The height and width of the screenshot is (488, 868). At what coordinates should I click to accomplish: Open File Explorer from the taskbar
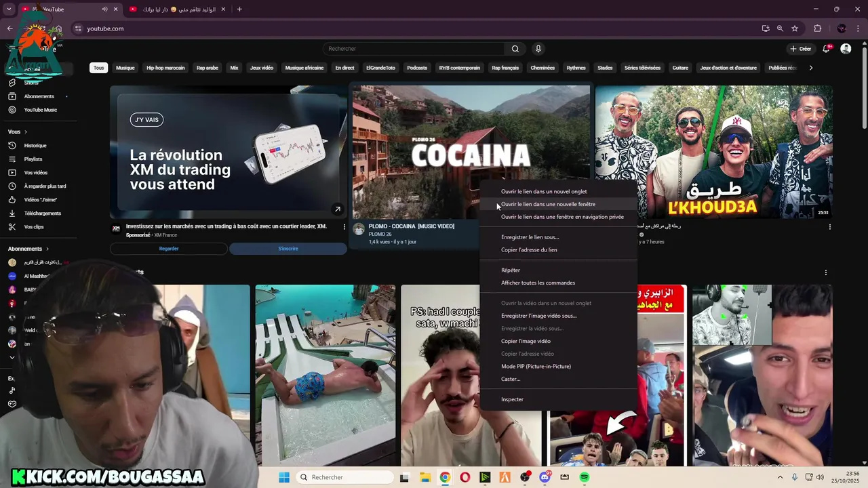click(x=425, y=477)
